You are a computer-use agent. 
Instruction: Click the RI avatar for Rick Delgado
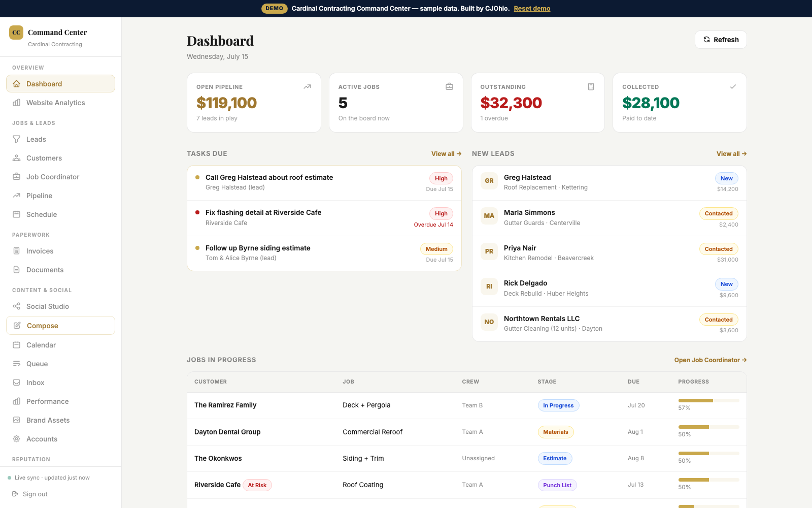[489, 287]
